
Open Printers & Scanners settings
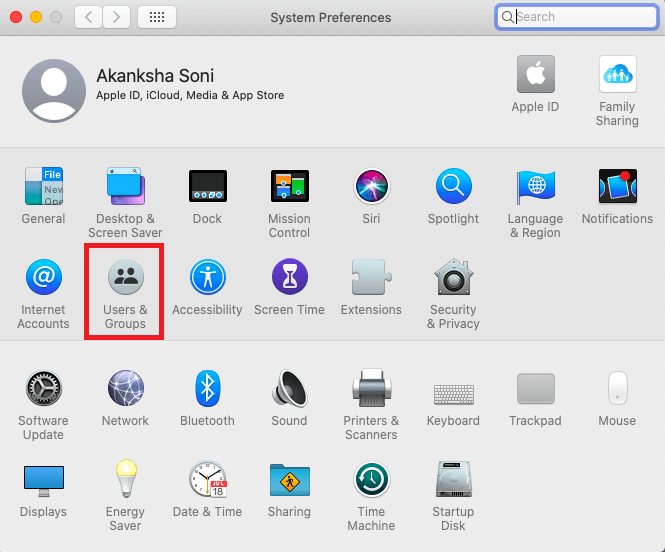[371, 388]
